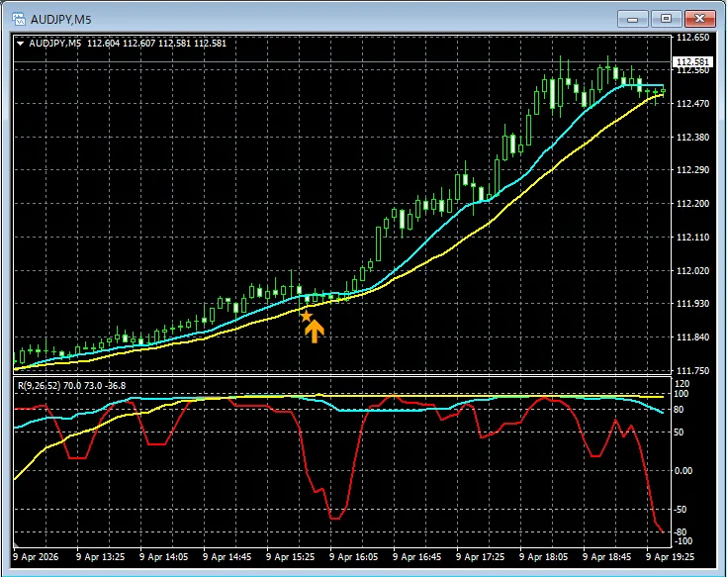Click the 111.930 price scale value

pos(692,304)
